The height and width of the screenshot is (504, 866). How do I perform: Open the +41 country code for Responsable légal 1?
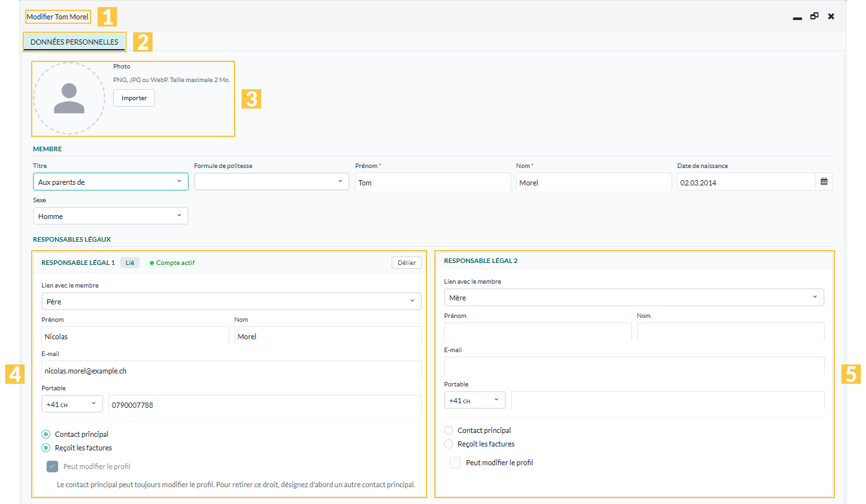click(72, 404)
